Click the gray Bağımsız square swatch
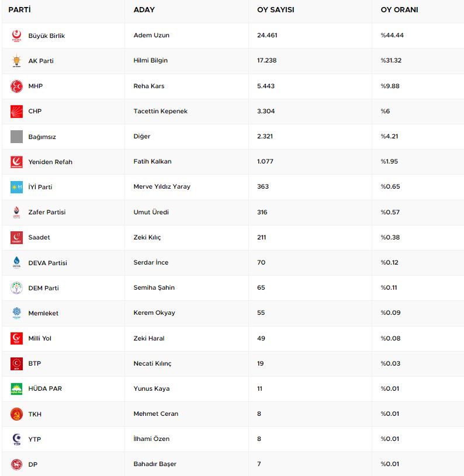The height and width of the screenshot is (476, 464). (x=16, y=137)
